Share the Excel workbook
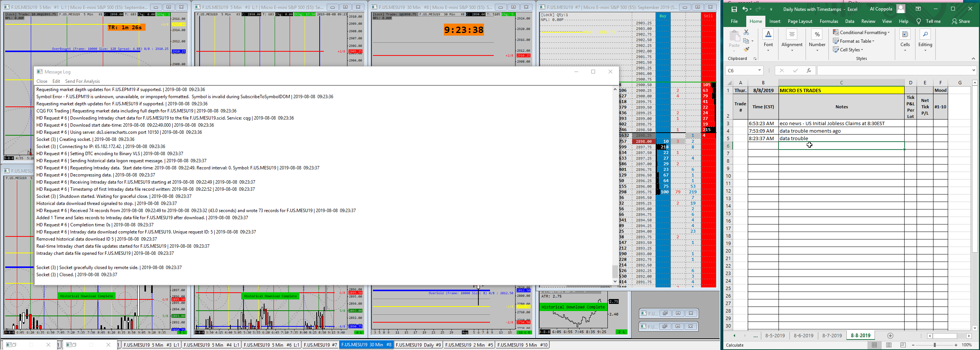Viewport: 980px width, 350px height. tap(961, 21)
